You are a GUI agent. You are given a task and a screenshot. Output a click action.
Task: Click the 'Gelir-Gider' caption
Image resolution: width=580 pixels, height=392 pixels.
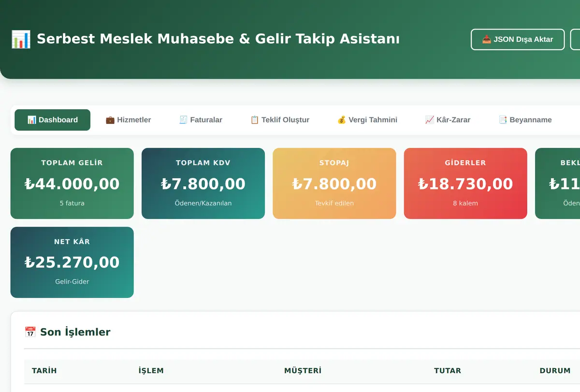[x=72, y=282]
